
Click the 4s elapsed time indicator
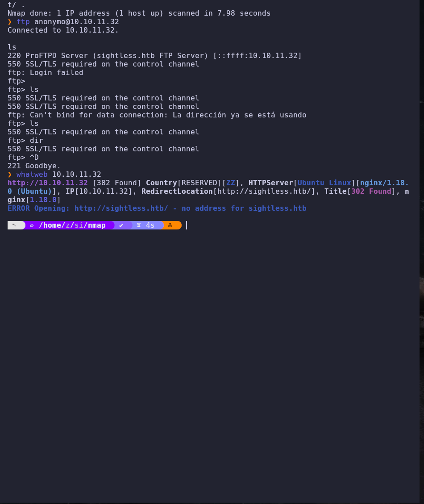(150, 225)
